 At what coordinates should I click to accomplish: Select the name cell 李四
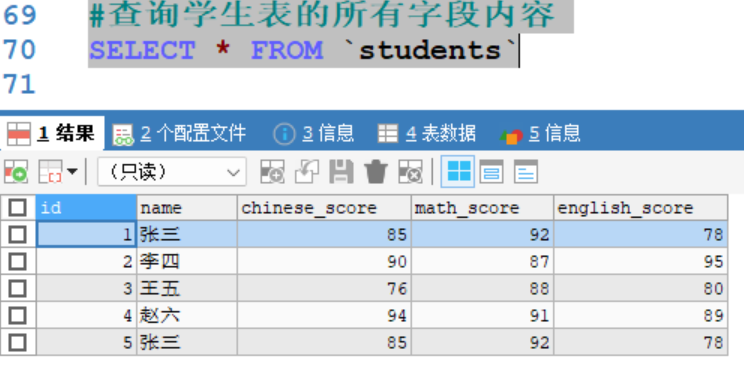click(187, 261)
